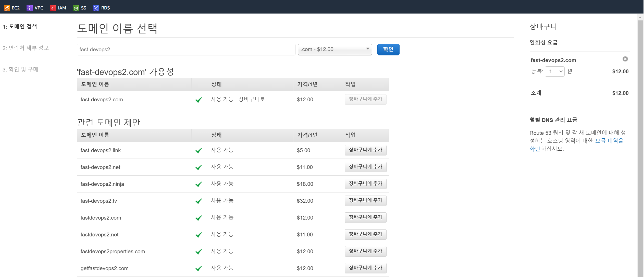Open the EC2 service shortcut icon

tap(7, 8)
